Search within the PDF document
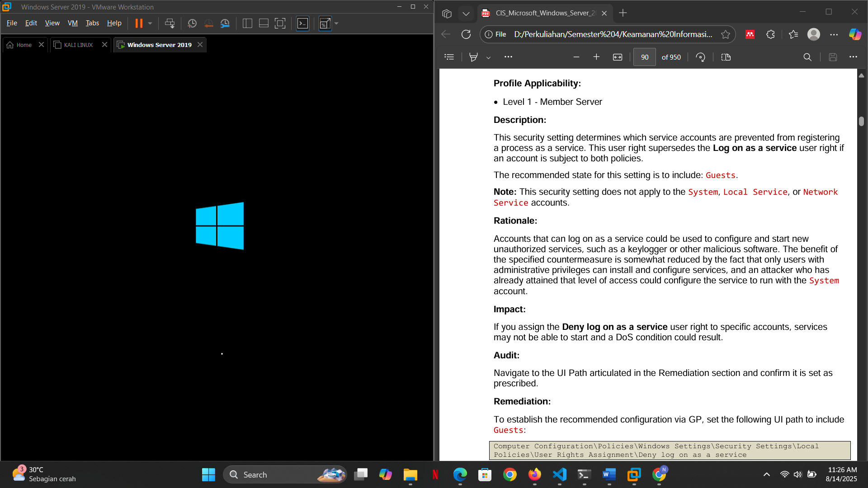Screen dimensions: 868x488 (x=807, y=57)
